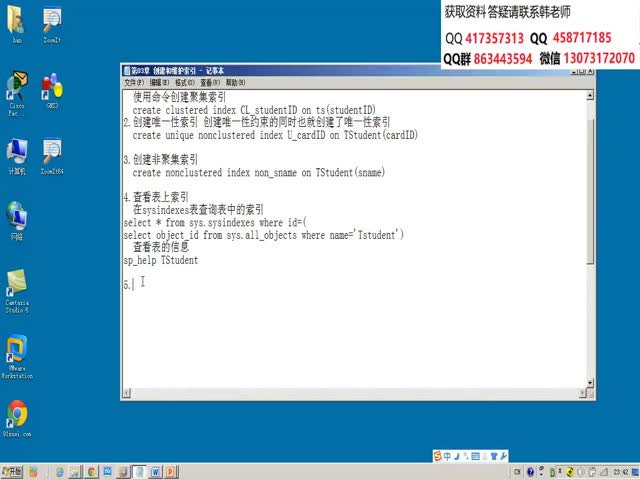Launch the Cisco Packet Tracer desktop shortcut
Screen dimensions: 640x480
16,93
